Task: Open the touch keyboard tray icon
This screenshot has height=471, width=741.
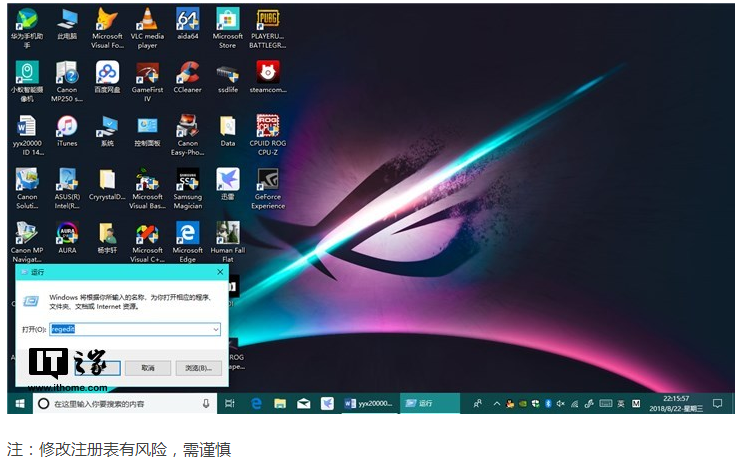Action: 605,403
